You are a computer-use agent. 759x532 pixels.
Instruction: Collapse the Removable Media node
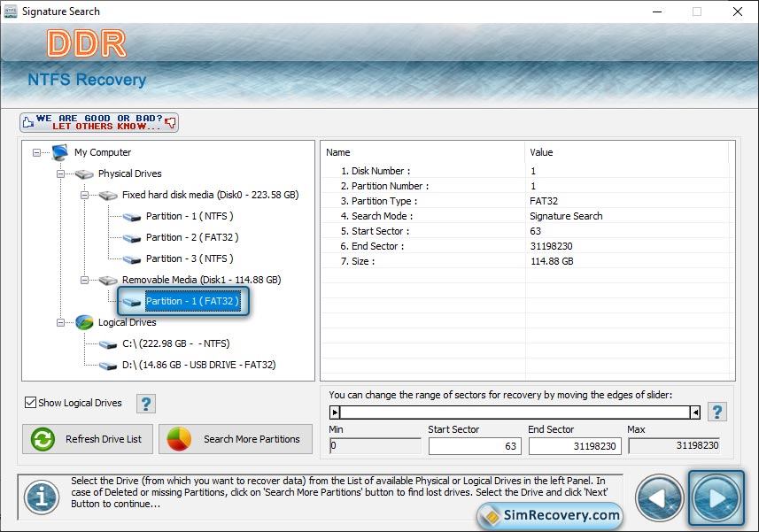84,280
